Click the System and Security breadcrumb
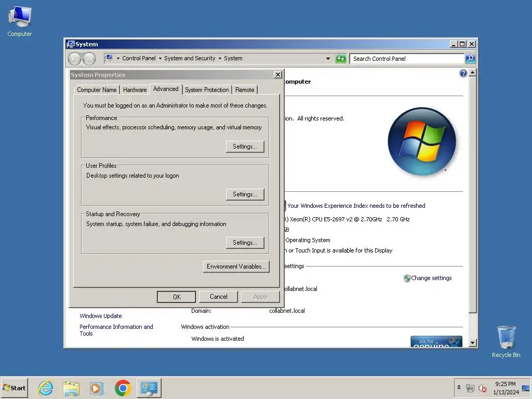 tap(190, 58)
